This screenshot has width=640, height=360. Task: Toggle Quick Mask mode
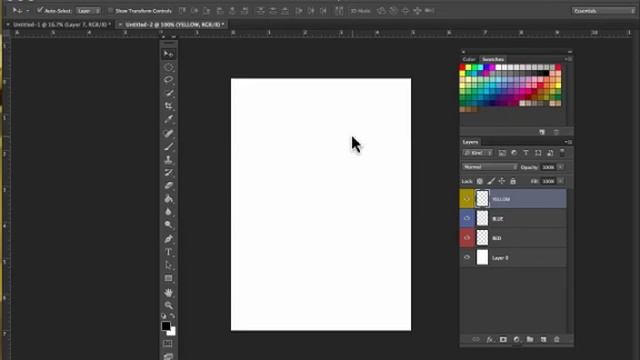[168, 344]
